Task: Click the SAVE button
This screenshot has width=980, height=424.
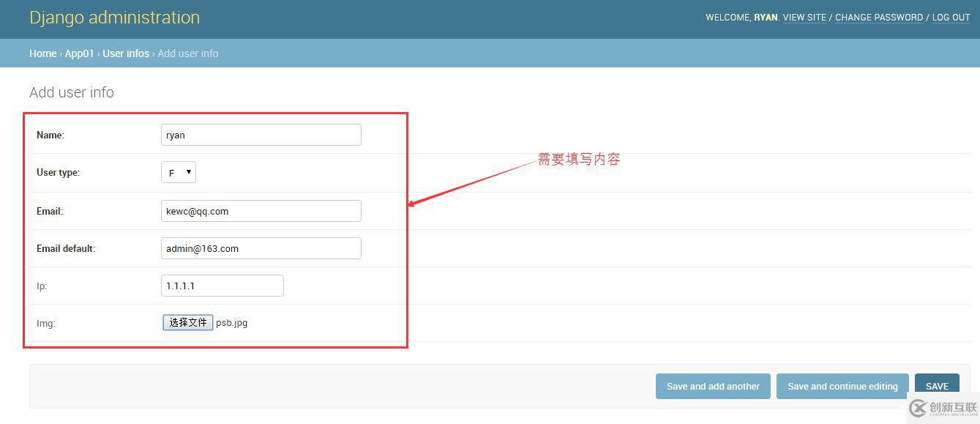Action: point(937,386)
